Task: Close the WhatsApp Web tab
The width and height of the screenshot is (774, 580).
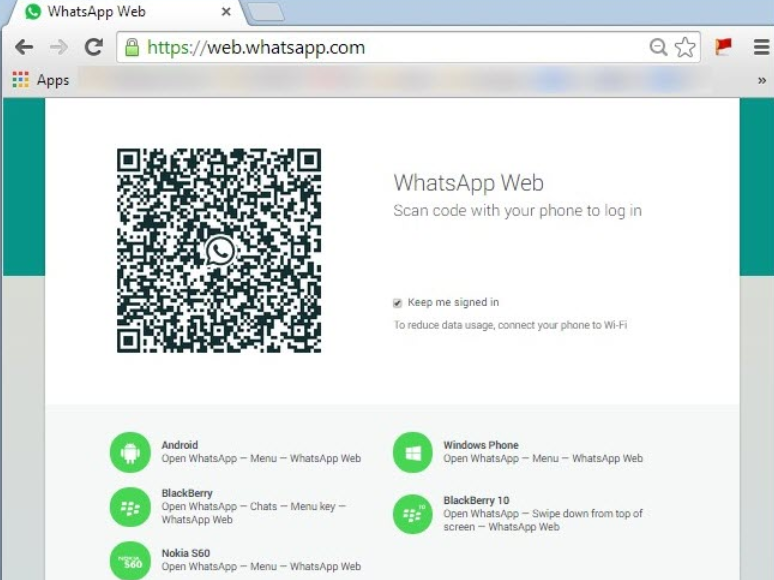Action: tap(226, 11)
